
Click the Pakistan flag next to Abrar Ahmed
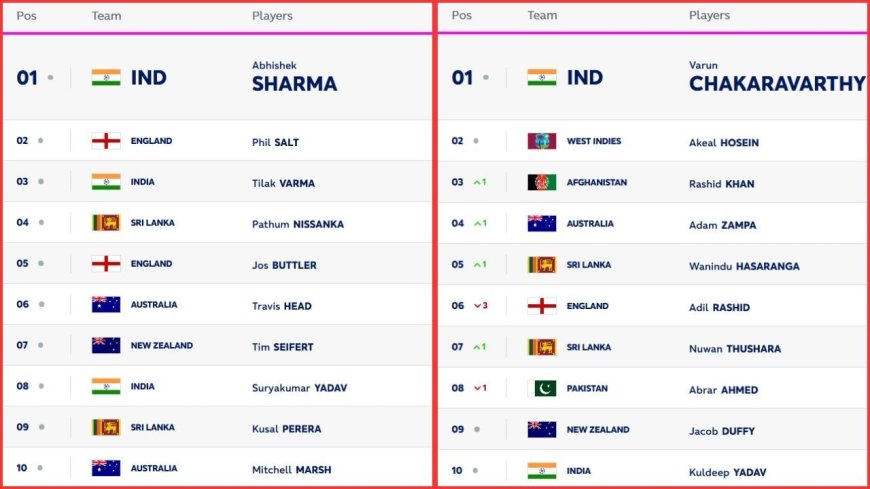point(542,388)
